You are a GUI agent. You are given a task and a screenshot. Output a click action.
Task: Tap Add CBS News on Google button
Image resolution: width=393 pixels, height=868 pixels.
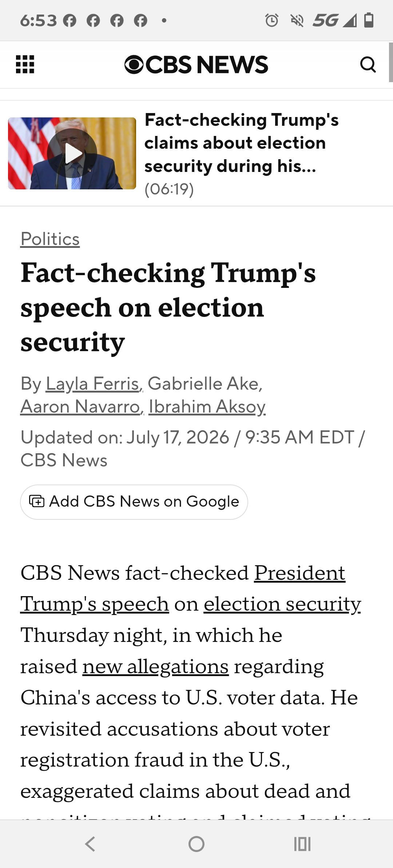(x=134, y=502)
